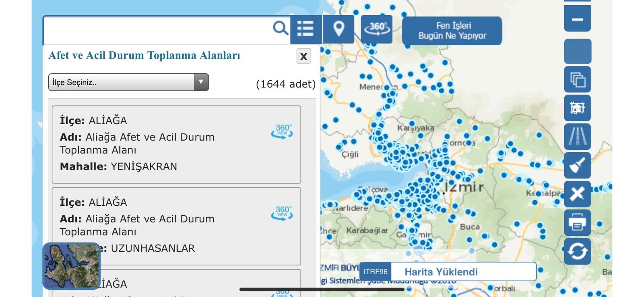The width and height of the screenshot is (644, 297).
Task: Click the X cancel tool icon
Action: (577, 194)
